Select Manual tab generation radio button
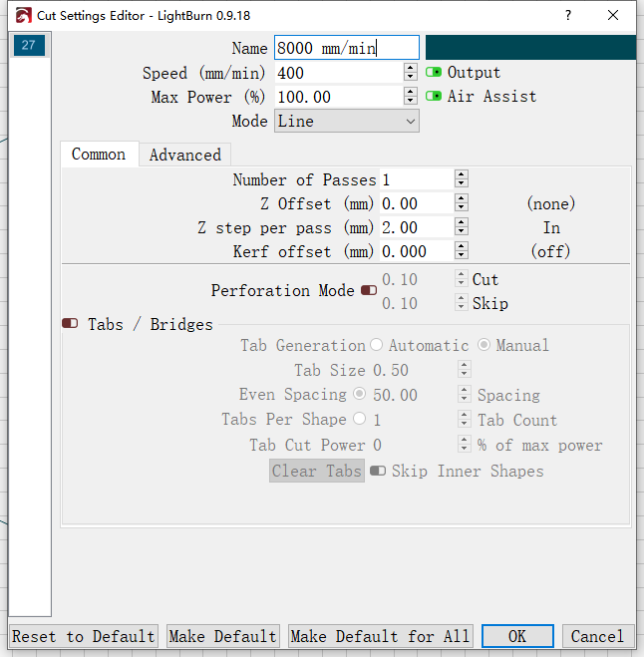Image resolution: width=644 pixels, height=657 pixels. [x=483, y=344]
